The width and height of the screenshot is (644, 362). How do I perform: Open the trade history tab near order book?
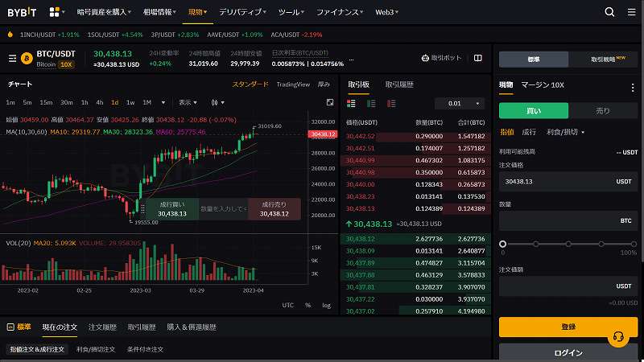(x=399, y=84)
